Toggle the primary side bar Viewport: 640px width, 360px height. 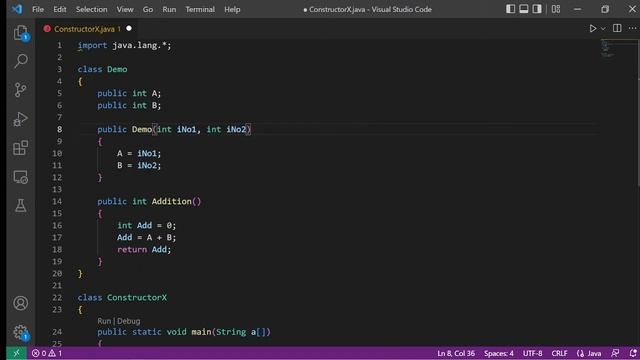tap(510, 9)
